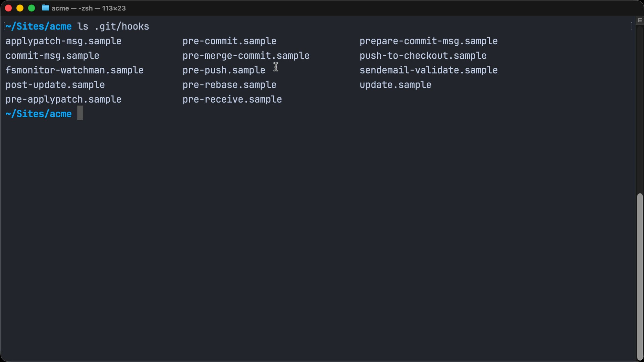This screenshot has height=362, width=644.
Task: Click the pre-push.sample entry
Action: [x=224, y=70]
